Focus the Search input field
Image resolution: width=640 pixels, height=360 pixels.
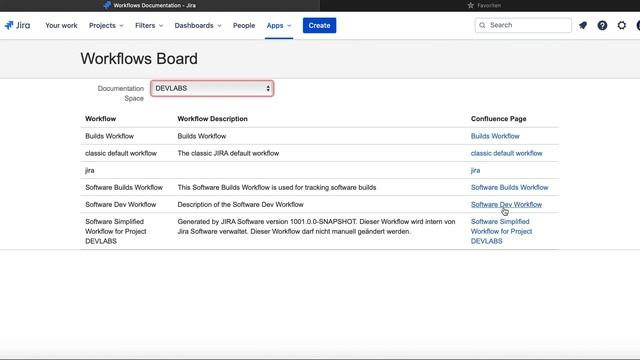coord(523,25)
